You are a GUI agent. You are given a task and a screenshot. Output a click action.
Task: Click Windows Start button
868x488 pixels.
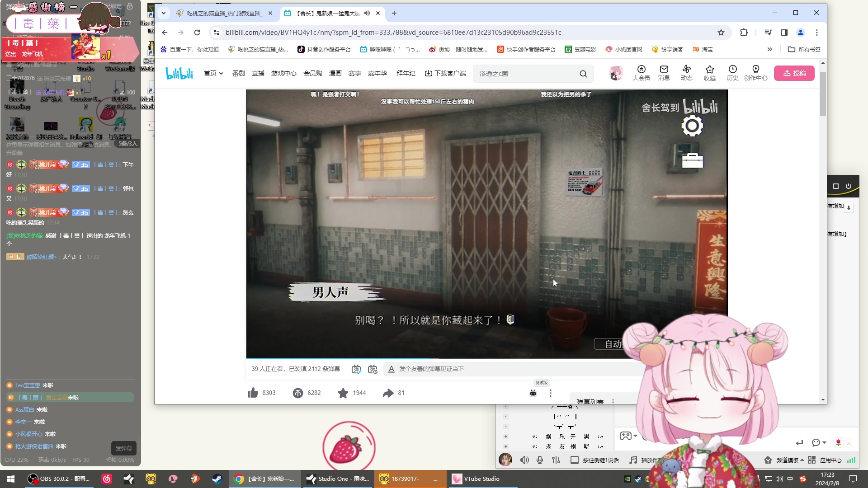click(x=11, y=479)
